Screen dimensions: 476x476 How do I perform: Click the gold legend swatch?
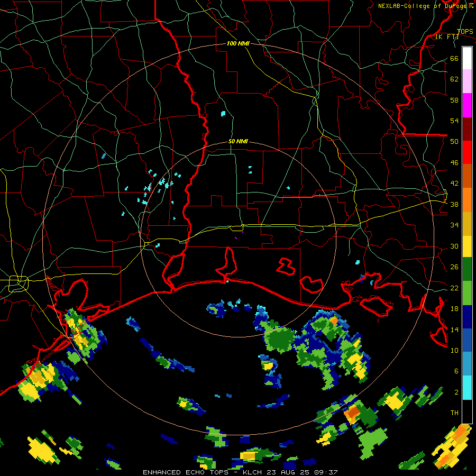click(x=467, y=224)
